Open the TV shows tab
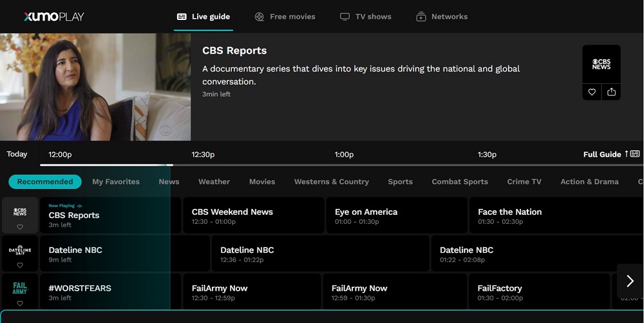The height and width of the screenshot is (323, 644). (366, 17)
